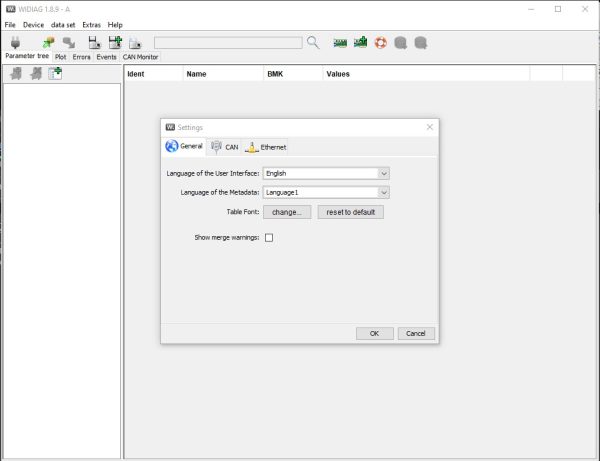Click the green-orange upload arrow toolbar icon
The image size is (600, 461).
click(x=49, y=42)
